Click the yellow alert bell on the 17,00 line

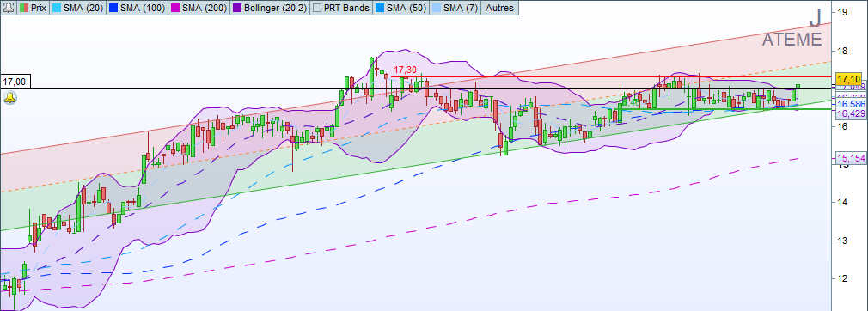point(10,99)
